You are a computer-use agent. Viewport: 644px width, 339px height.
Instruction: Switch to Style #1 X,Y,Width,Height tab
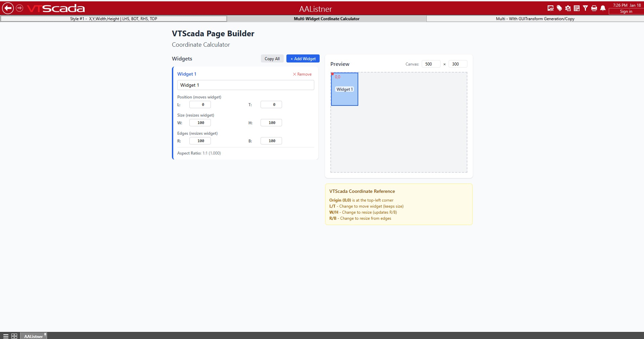click(x=113, y=19)
